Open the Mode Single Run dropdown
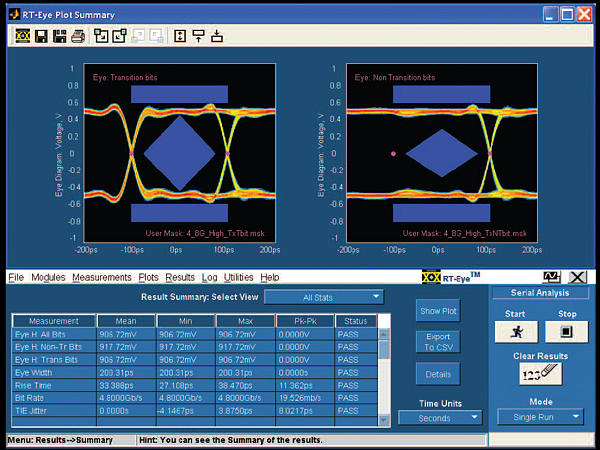 (x=540, y=417)
